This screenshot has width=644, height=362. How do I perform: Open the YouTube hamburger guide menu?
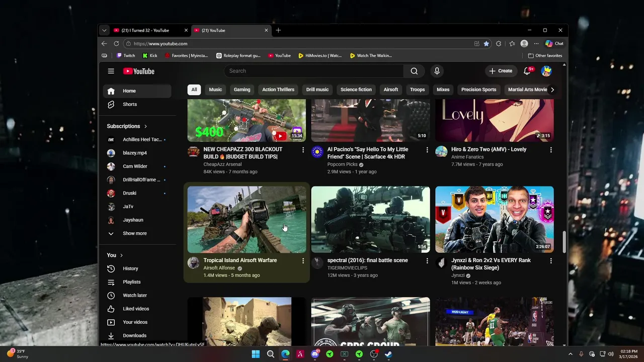[111, 71]
